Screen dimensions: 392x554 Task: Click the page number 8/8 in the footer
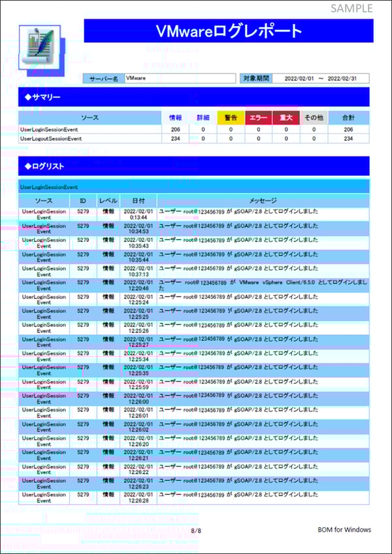tap(196, 530)
